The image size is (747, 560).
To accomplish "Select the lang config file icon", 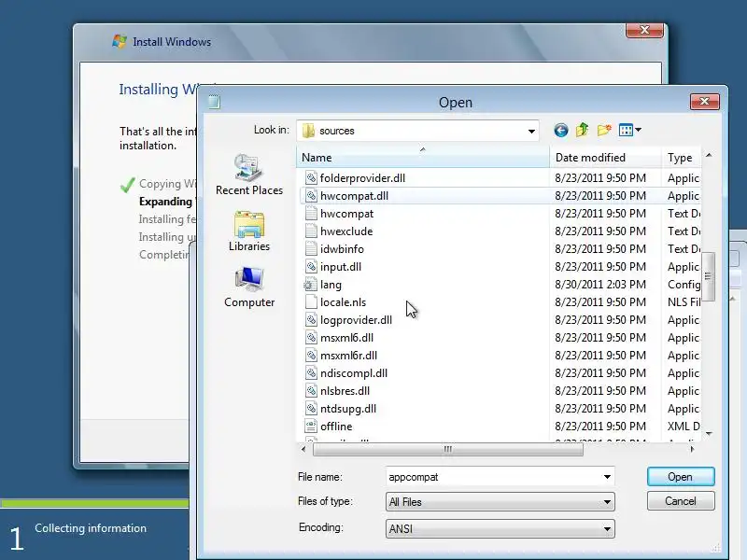I will [x=310, y=285].
